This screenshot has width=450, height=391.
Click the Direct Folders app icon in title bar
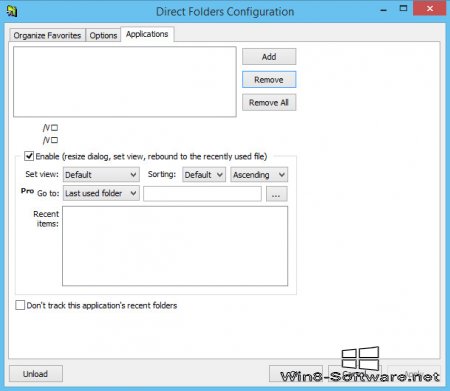click(x=12, y=11)
